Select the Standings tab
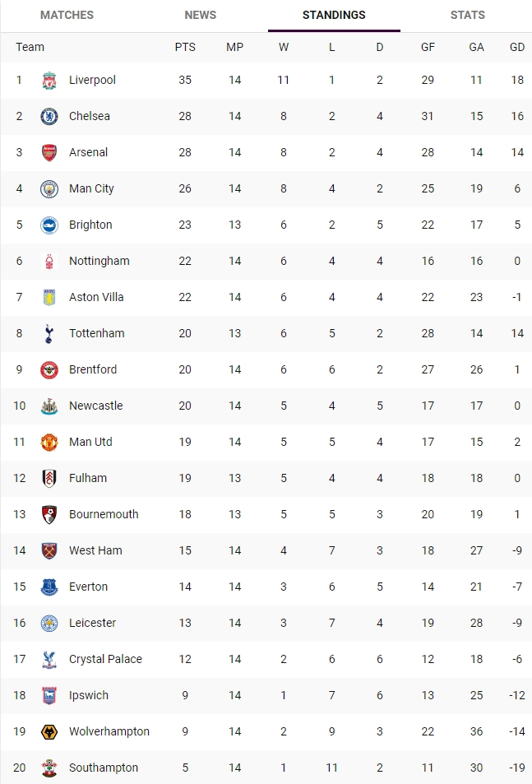Image resolution: width=532 pixels, height=784 pixels. click(x=334, y=15)
